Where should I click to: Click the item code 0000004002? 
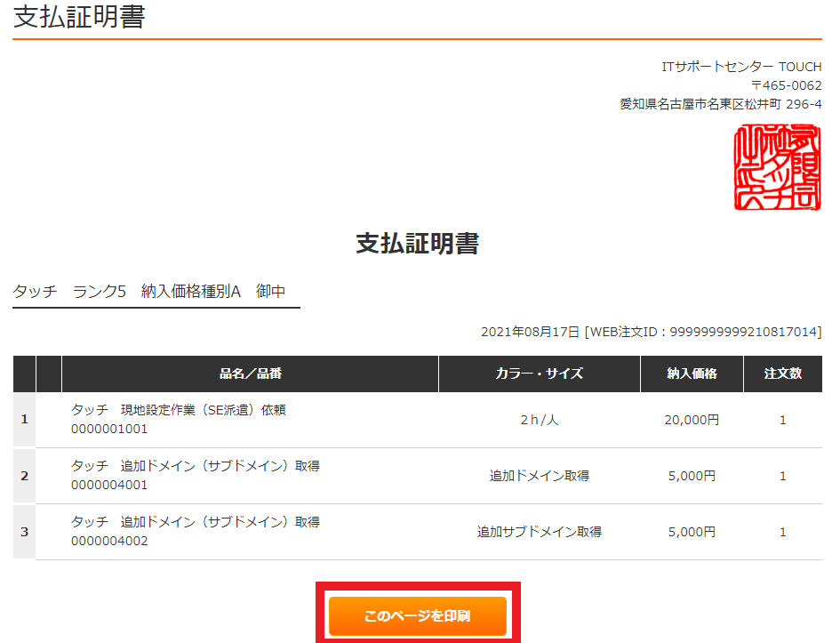pos(109,541)
